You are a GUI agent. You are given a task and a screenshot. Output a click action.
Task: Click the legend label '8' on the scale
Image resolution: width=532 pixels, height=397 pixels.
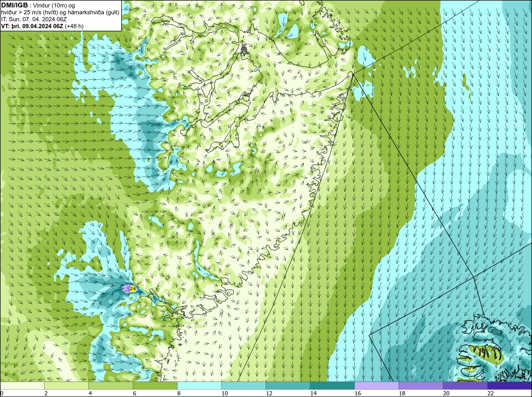(x=179, y=393)
